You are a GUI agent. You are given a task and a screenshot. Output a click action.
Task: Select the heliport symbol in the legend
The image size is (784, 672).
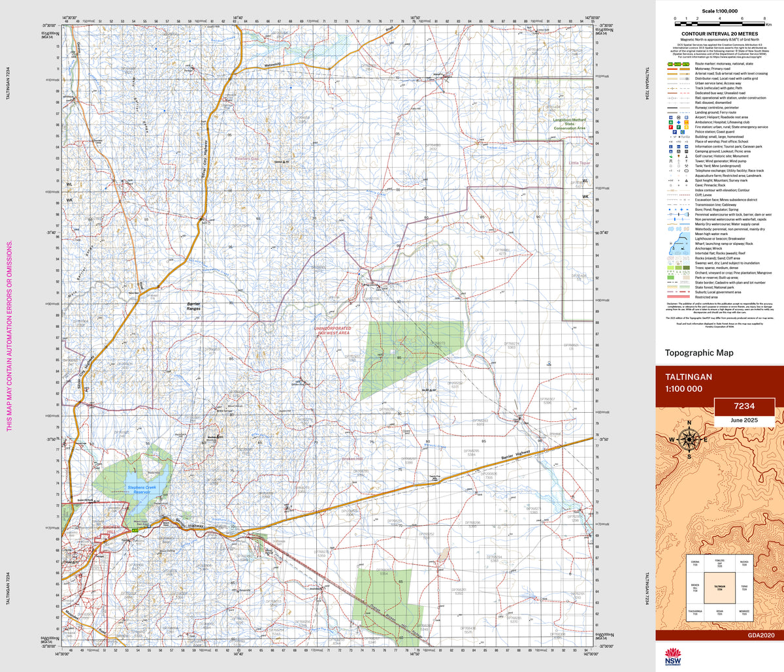tap(679, 118)
